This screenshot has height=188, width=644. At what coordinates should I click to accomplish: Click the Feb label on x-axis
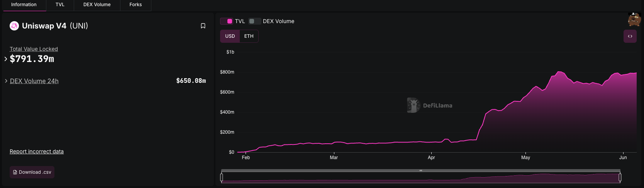point(246,158)
